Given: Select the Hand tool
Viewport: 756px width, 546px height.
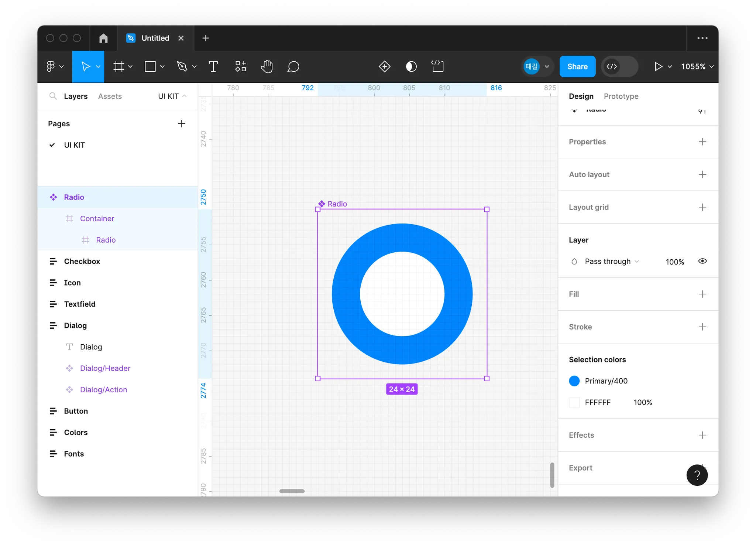Looking at the screenshot, I should (x=267, y=66).
